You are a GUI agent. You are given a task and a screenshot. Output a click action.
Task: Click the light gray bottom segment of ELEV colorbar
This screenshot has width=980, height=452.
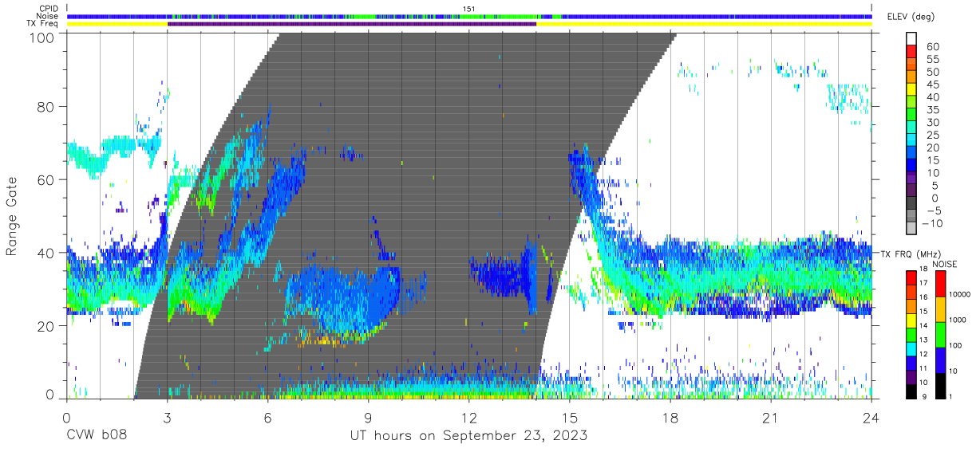911,227
